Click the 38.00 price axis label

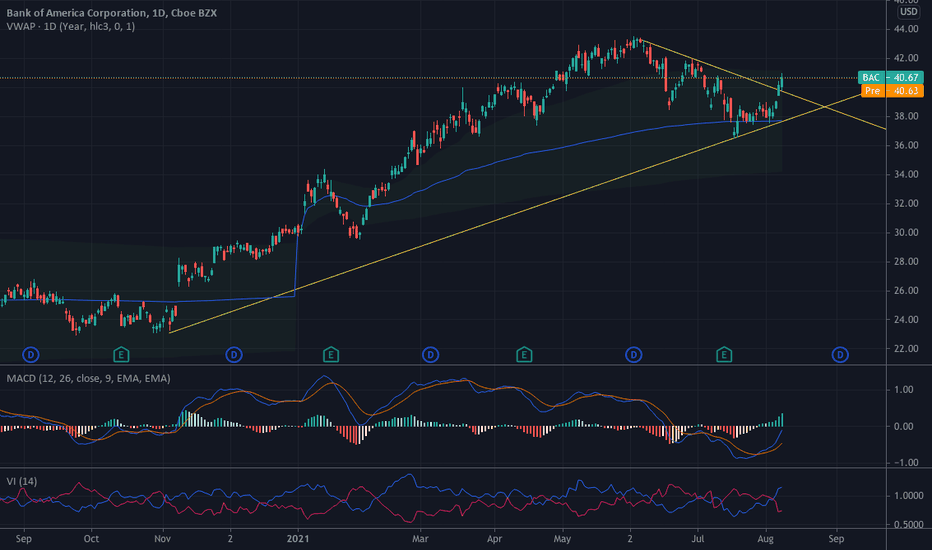906,117
